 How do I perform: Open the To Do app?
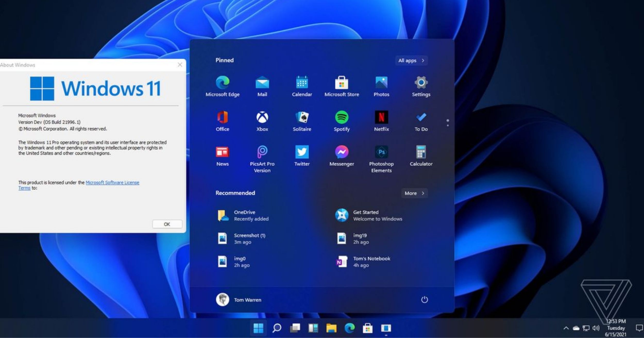click(421, 121)
